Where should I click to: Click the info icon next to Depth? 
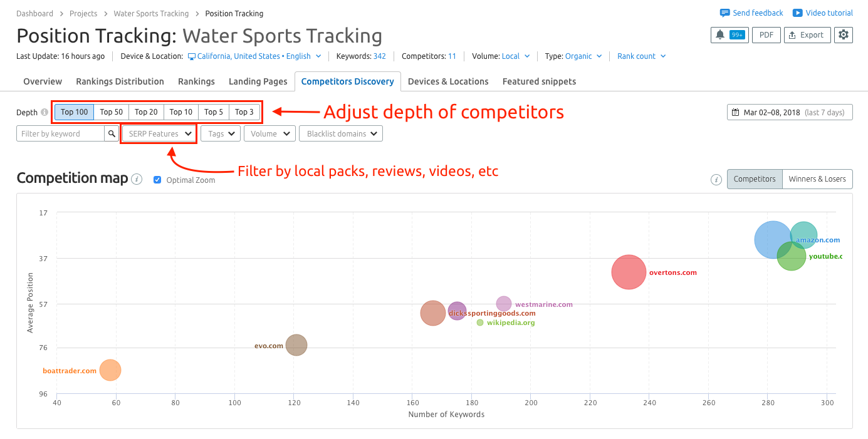pyautogui.click(x=46, y=112)
